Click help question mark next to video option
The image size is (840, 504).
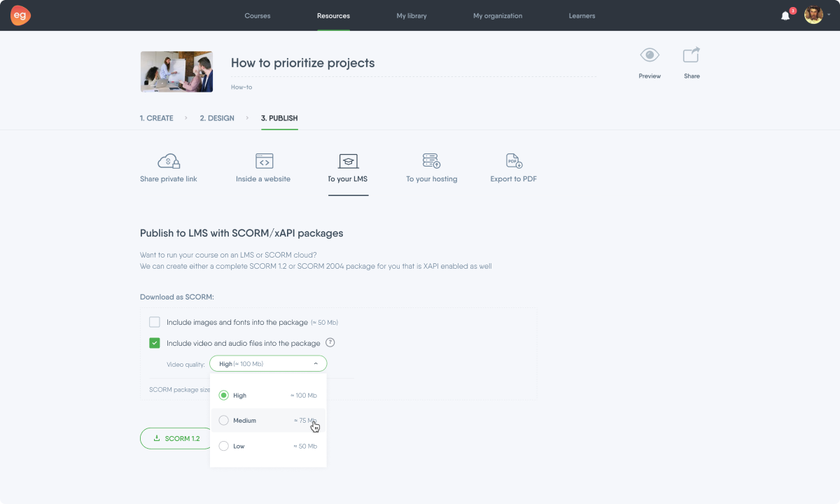330,343
